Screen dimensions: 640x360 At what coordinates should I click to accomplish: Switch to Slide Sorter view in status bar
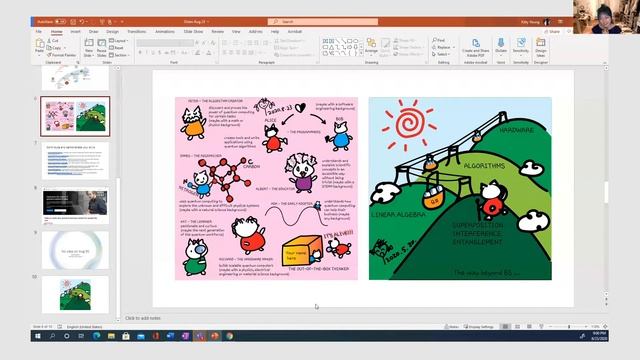coord(517,327)
